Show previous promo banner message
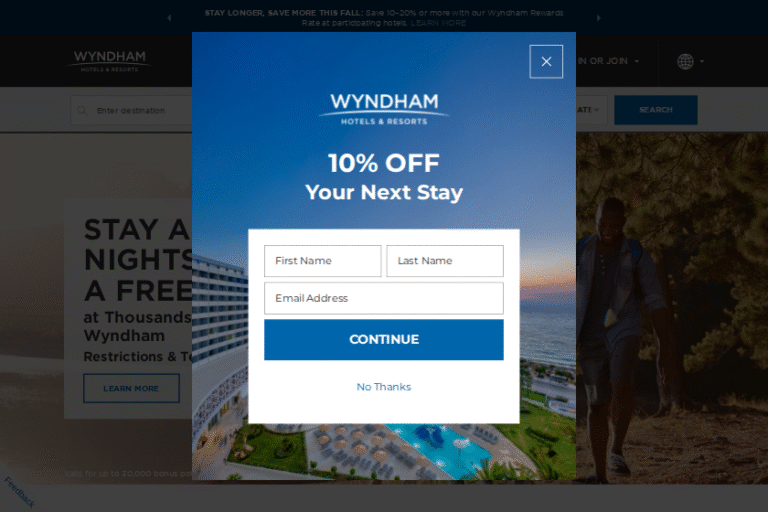Image resolution: width=768 pixels, height=512 pixels. click(169, 18)
